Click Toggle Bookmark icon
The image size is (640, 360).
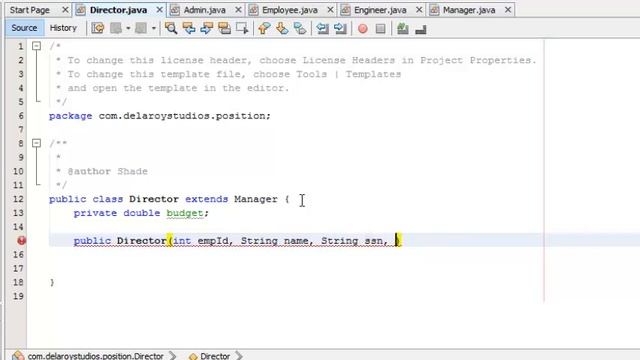coord(300,28)
